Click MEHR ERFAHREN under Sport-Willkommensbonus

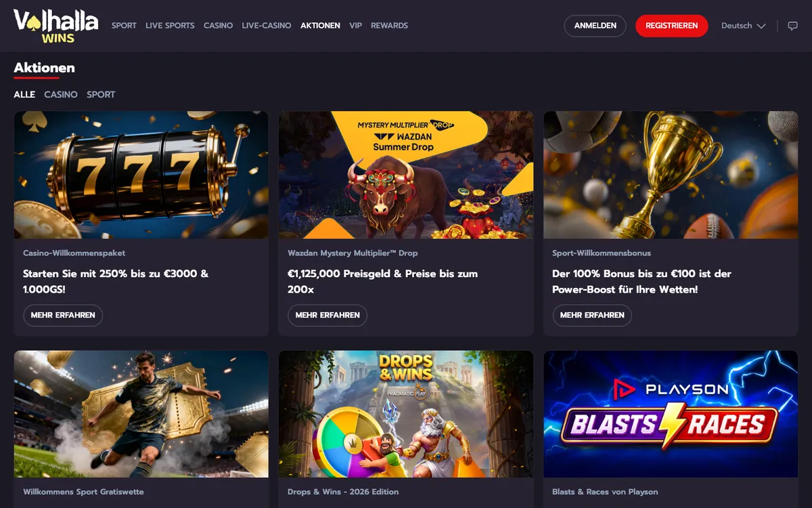click(x=592, y=316)
